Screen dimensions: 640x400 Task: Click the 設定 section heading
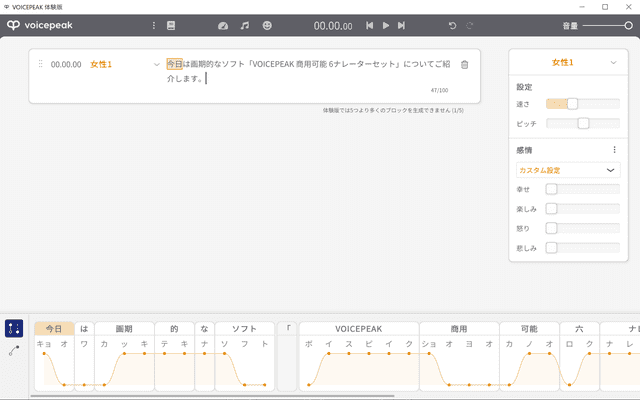[524, 87]
